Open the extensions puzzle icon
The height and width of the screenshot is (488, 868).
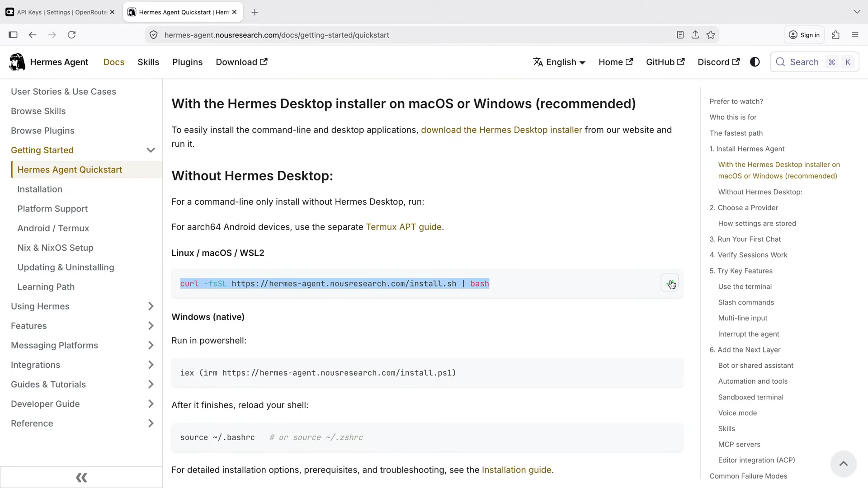pos(835,35)
